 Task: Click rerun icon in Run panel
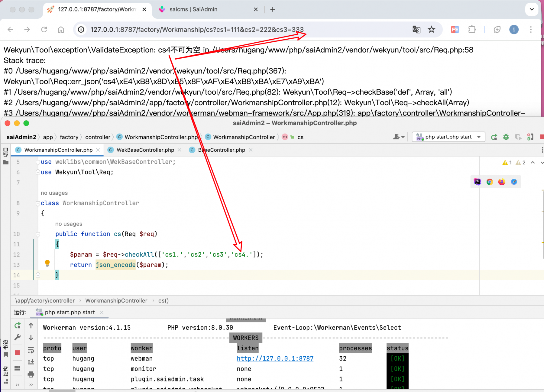(x=18, y=326)
